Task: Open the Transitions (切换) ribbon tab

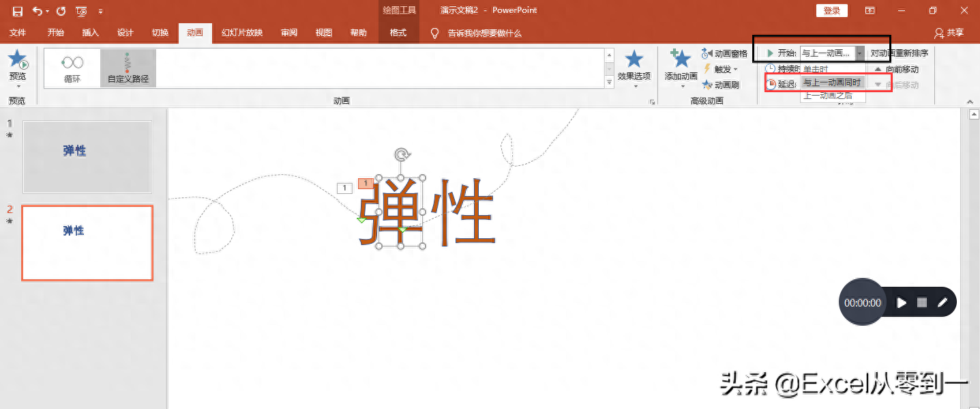Action: [x=160, y=33]
